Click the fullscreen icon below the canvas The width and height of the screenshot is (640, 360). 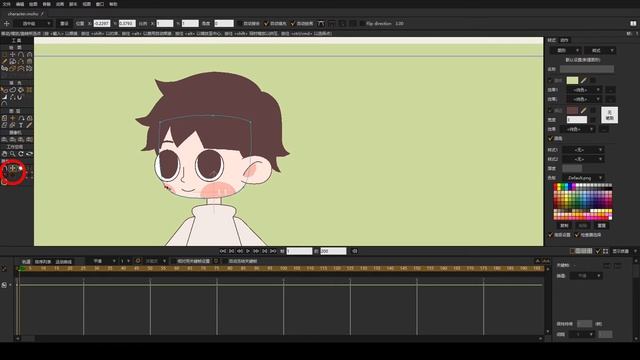click(606, 251)
